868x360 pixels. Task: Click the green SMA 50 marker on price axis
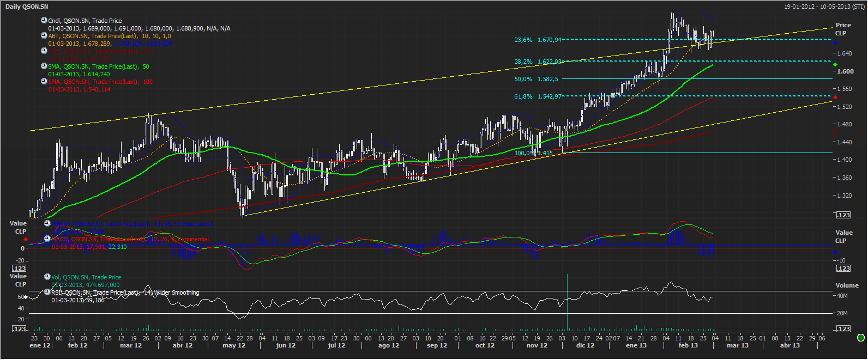pyautogui.click(x=835, y=64)
